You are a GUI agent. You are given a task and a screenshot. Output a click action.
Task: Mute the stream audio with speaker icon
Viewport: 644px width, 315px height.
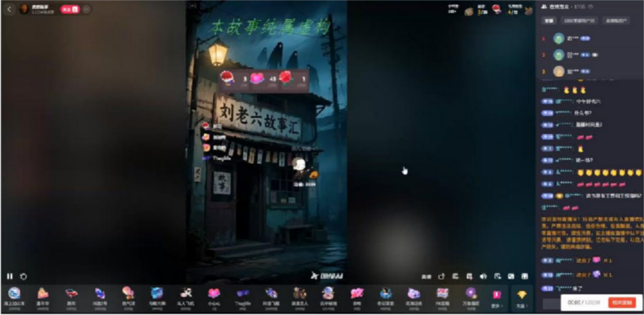pos(483,277)
